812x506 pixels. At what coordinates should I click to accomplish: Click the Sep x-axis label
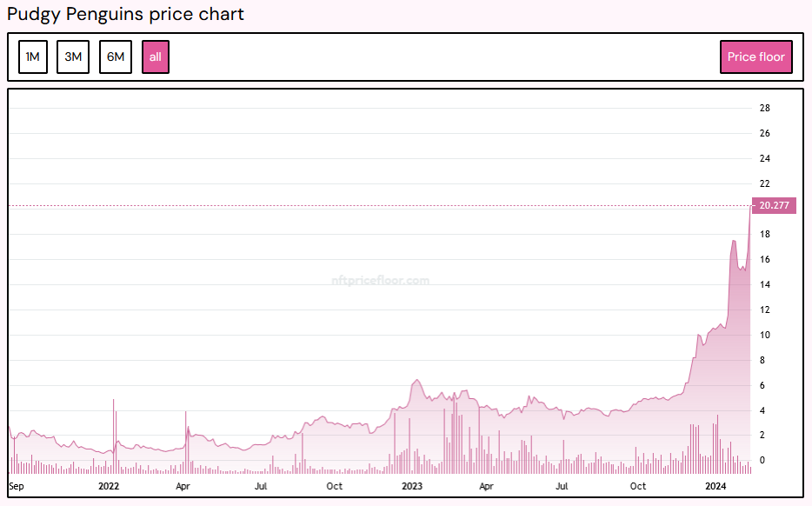[x=17, y=486]
